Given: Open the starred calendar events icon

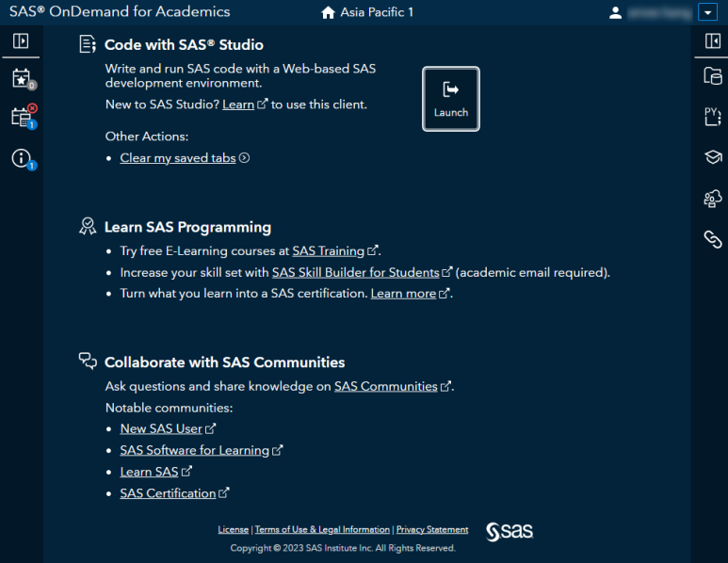Looking at the screenshot, I should tap(21, 78).
